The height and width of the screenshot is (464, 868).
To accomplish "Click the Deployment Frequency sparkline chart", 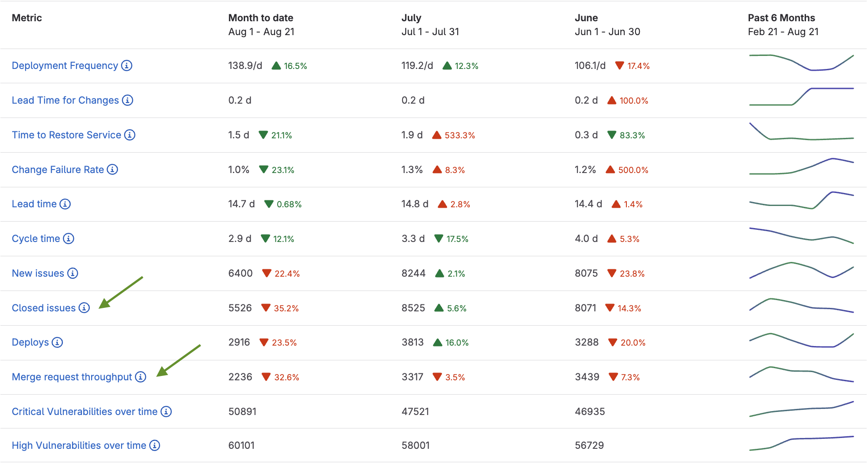I will pyautogui.click(x=802, y=65).
